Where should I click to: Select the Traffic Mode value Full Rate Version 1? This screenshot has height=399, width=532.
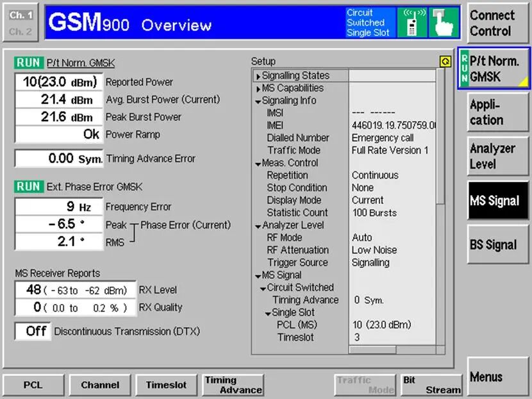390,150
